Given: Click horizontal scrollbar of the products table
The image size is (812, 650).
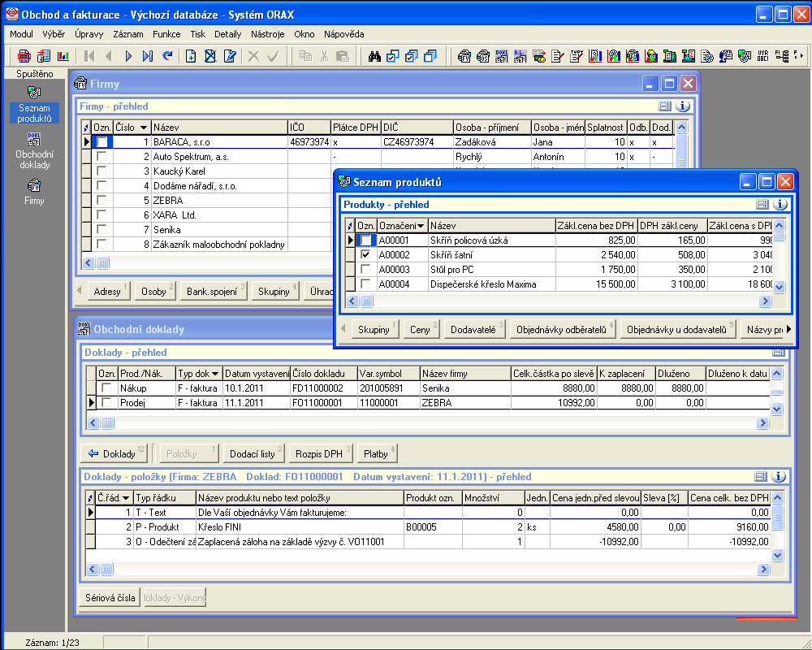Looking at the screenshot, I should click(x=560, y=301).
